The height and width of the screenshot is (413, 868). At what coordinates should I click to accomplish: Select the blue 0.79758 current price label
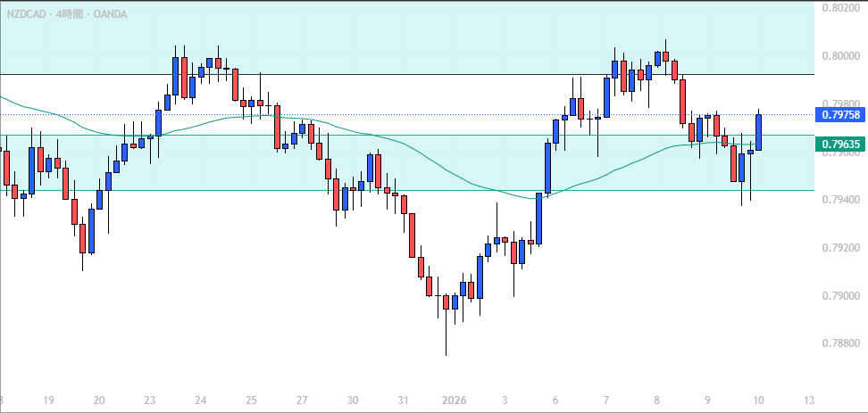[839, 114]
